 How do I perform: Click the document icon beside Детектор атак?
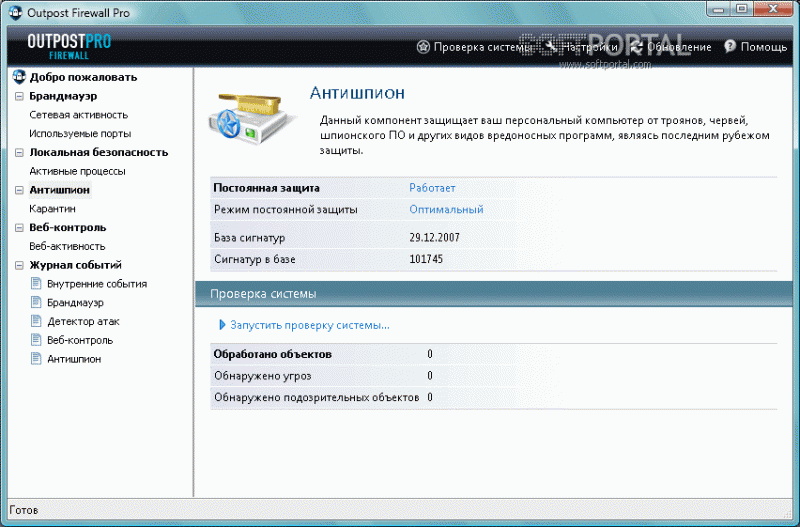coord(36,321)
